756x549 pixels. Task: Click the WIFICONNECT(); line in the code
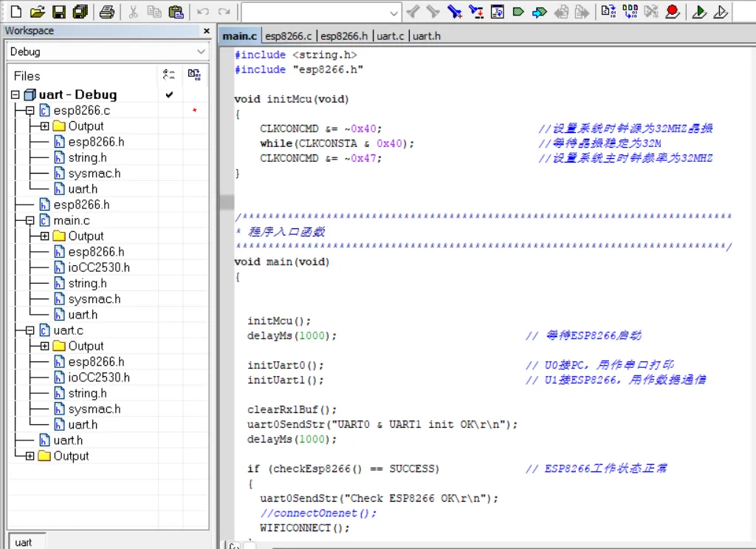(x=305, y=528)
